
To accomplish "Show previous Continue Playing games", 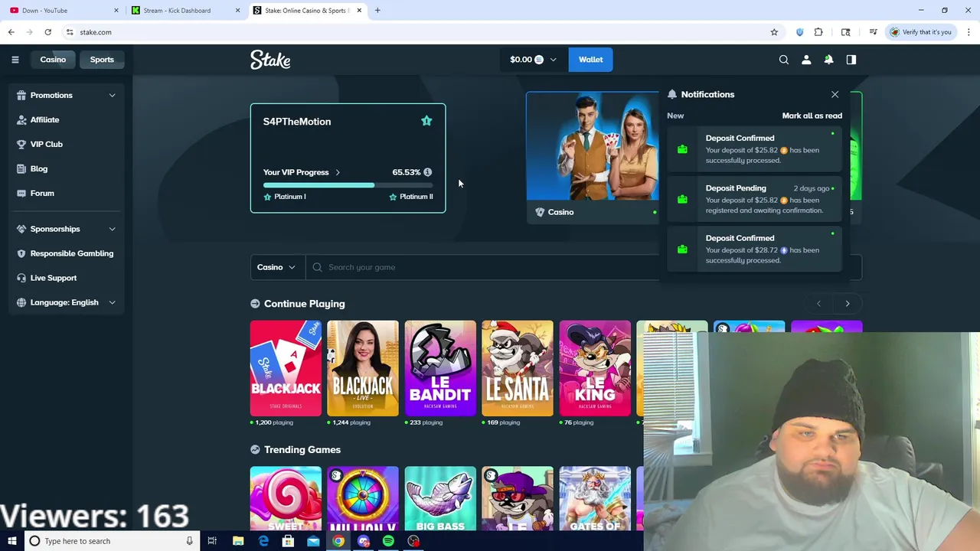I will tap(818, 304).
